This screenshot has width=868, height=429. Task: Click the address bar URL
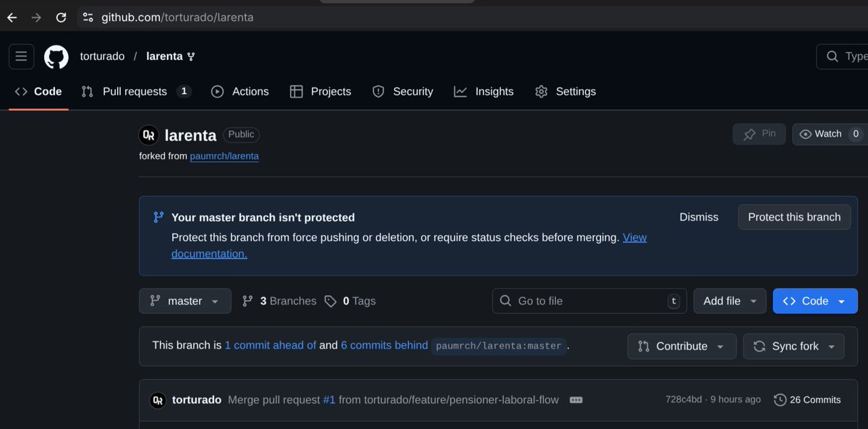point(177,17)
